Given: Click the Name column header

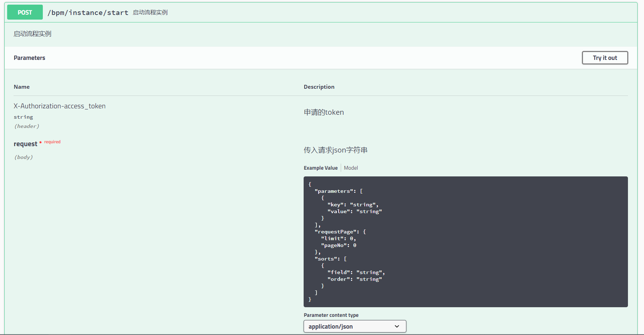Looking at the screenshot, I should [22, 87].
